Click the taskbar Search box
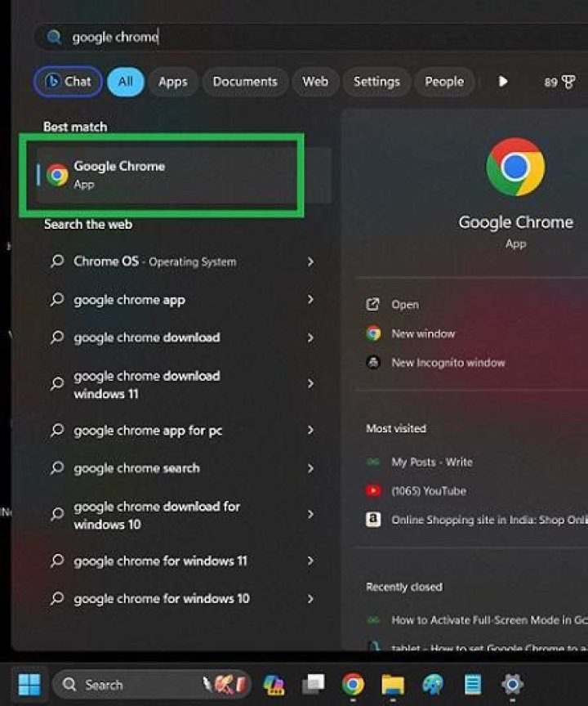Screen dimensions: 588x706 pyautogui.click(x=151, y=685)
